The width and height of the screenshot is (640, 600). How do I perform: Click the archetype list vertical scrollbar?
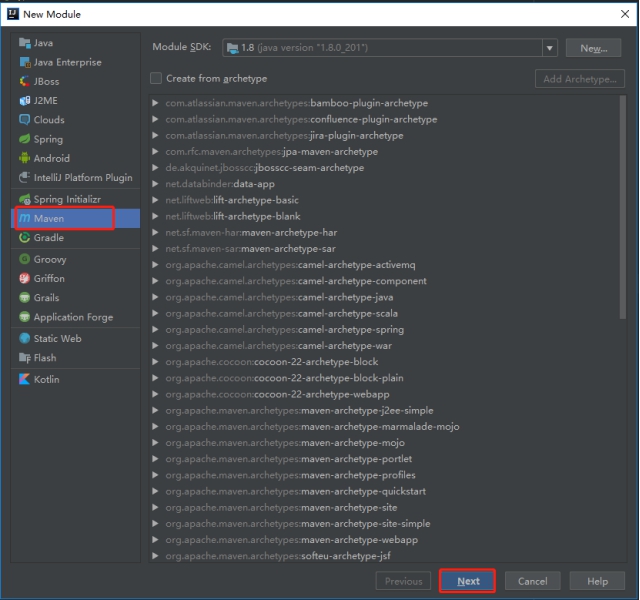tap(622, 207)
